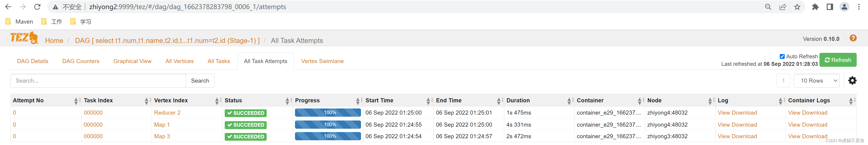Click the Reducer 2 100% progress bar
Image resolution: width=868 pixels, height=145 pixels.
pyautogui.click(x=327, y=113)
